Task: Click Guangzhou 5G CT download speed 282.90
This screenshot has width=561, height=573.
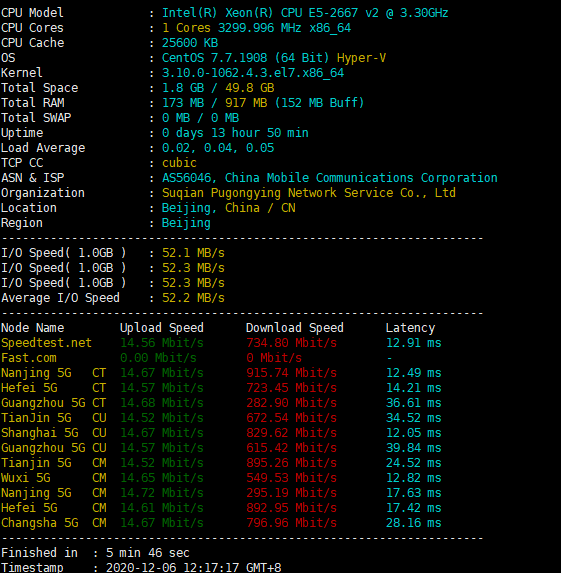Action: (291, 402)
